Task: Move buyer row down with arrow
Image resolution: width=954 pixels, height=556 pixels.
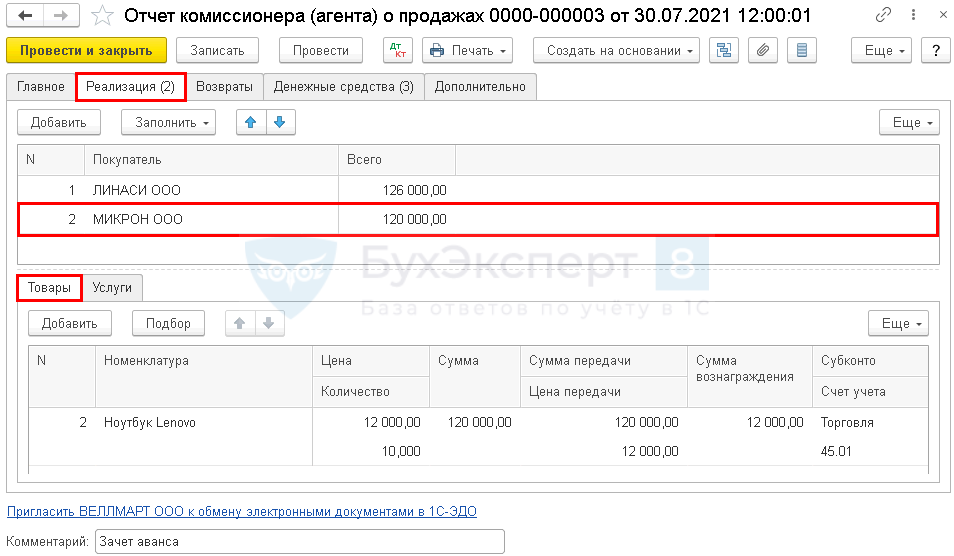Action: (279, 122)
